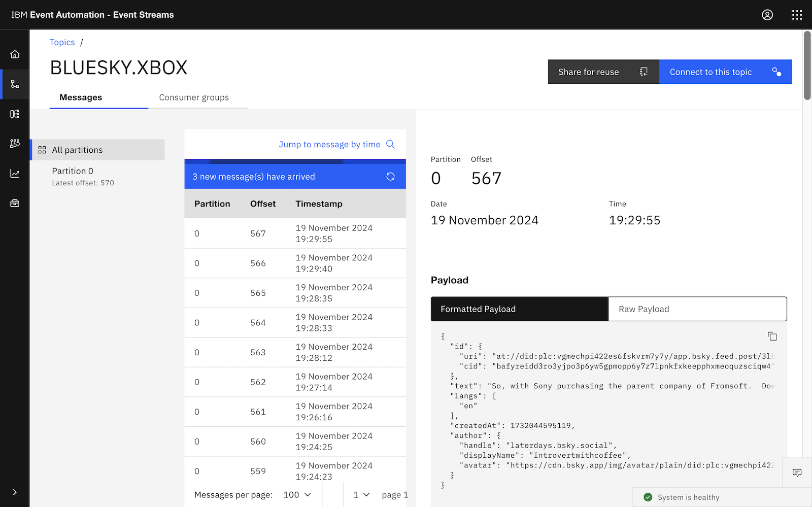Open the feedback chat icon
This screenshot has height=507, width=812.
click(797, 472)
